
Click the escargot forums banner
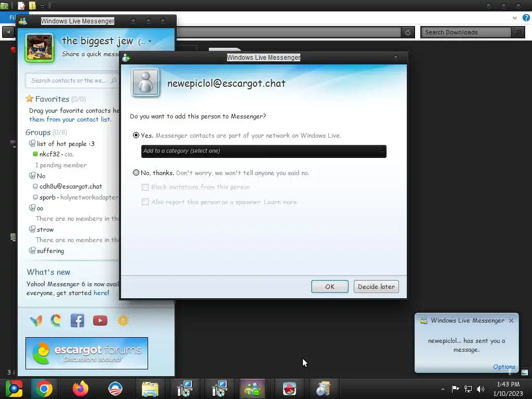pyautogui.click(x=87, y=353)
